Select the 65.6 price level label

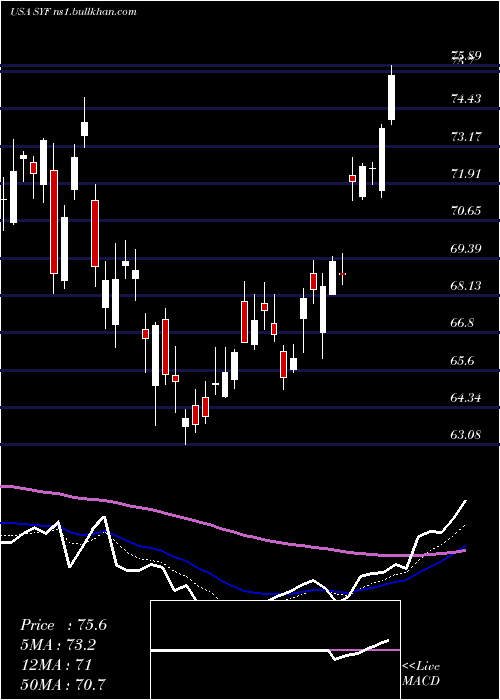point(462,360)
